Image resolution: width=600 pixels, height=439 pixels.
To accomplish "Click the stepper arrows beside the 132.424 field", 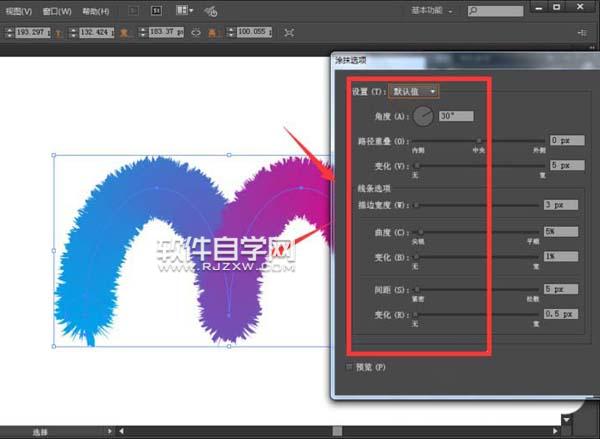I will coord(73,33).
